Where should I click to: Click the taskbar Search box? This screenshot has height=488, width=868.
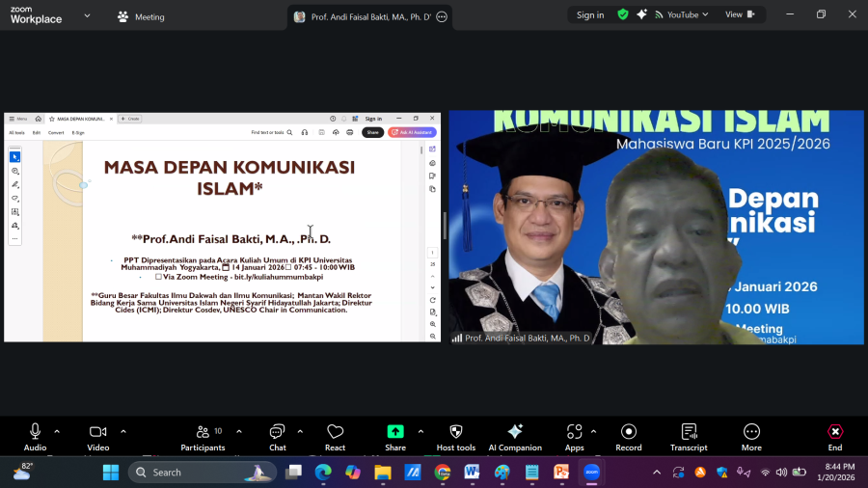point(203,473)
